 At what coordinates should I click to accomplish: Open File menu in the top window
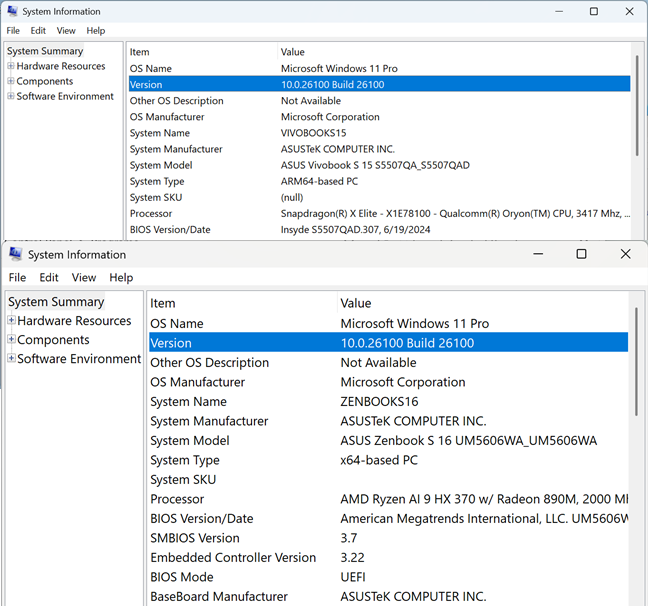(x=13, y=31)
